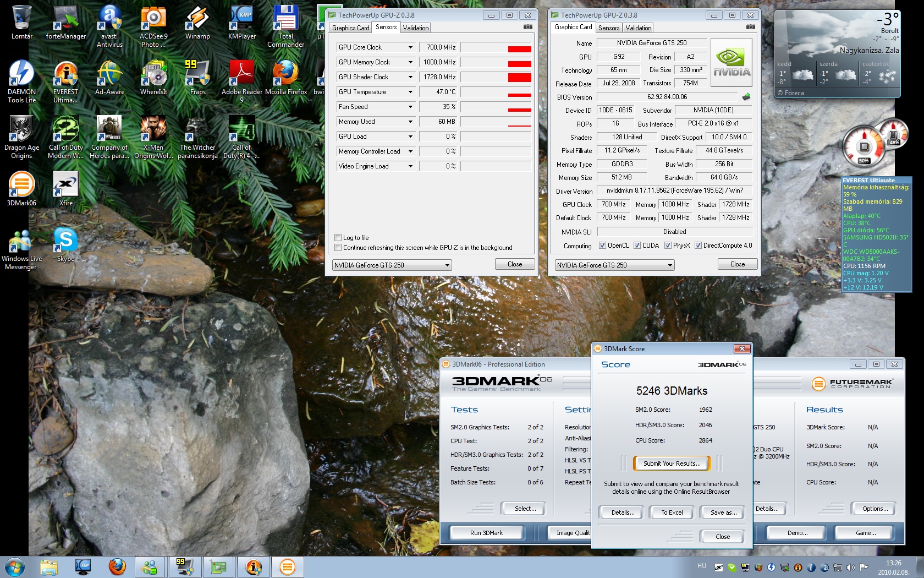Launch KMPlayer desktop shortcut
Image resolution: width=924 pixels, height=578 pixels.
click(x=242, y=23)
